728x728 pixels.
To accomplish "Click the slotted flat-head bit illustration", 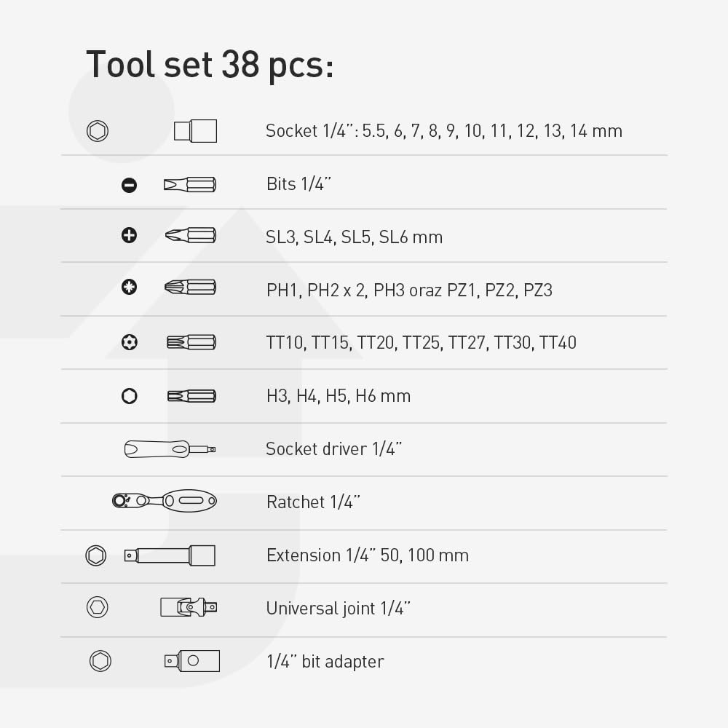I will point(190,185).
